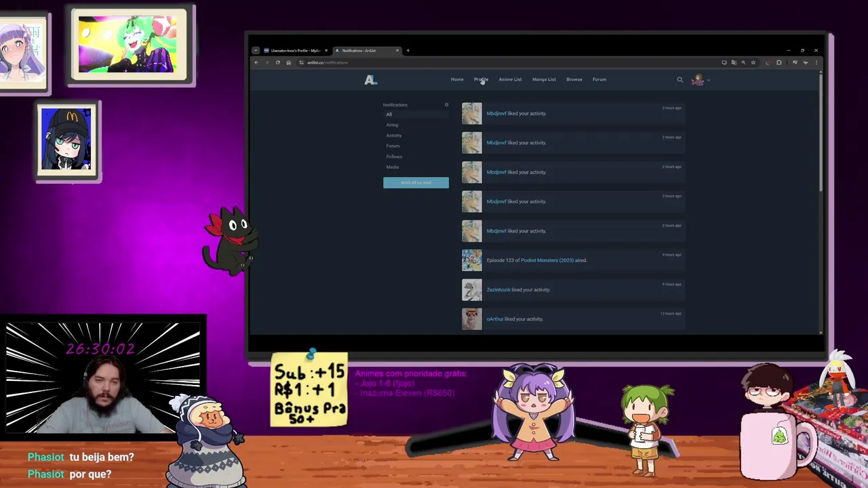Click the page vertical scrollbar
Screen dimensions: 868x488
[821, 132]
